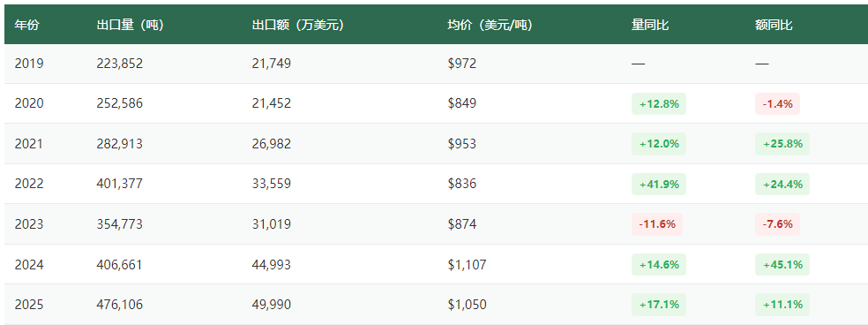Select the 额同比 column header
868x325 pixels.
pos(774,25)
